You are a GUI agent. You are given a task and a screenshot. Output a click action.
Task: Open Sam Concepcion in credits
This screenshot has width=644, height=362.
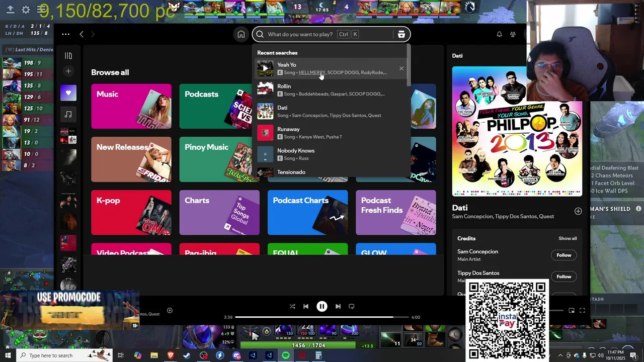477,251
